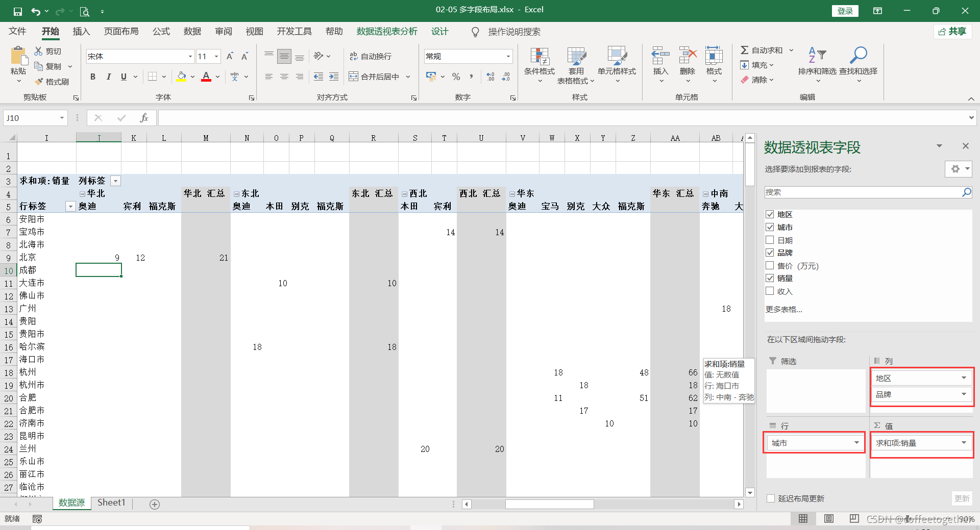Click the Delete cells icon
Viewport: 980px width, 530px height.
pyautogui.click(x=688, y=55)
